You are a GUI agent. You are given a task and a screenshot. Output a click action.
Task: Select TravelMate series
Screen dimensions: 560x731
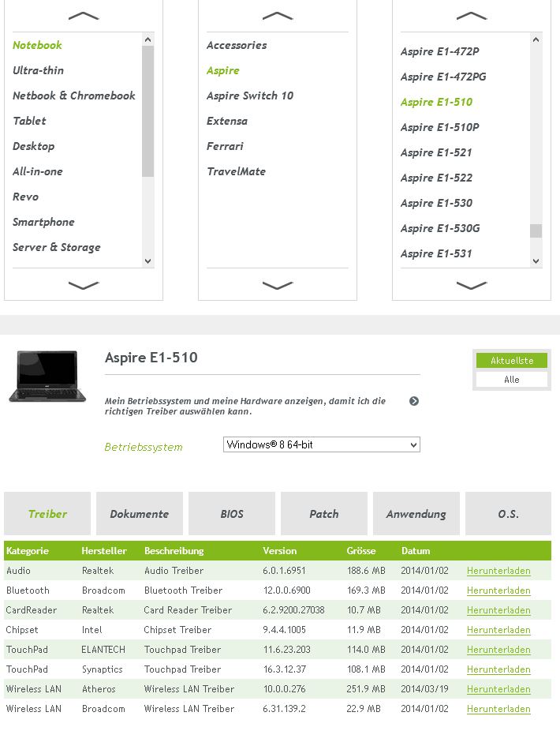[236, 171]
